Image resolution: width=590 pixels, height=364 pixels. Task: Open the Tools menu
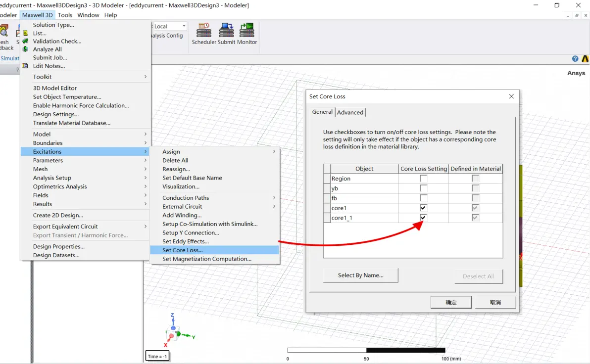(65, 15)
